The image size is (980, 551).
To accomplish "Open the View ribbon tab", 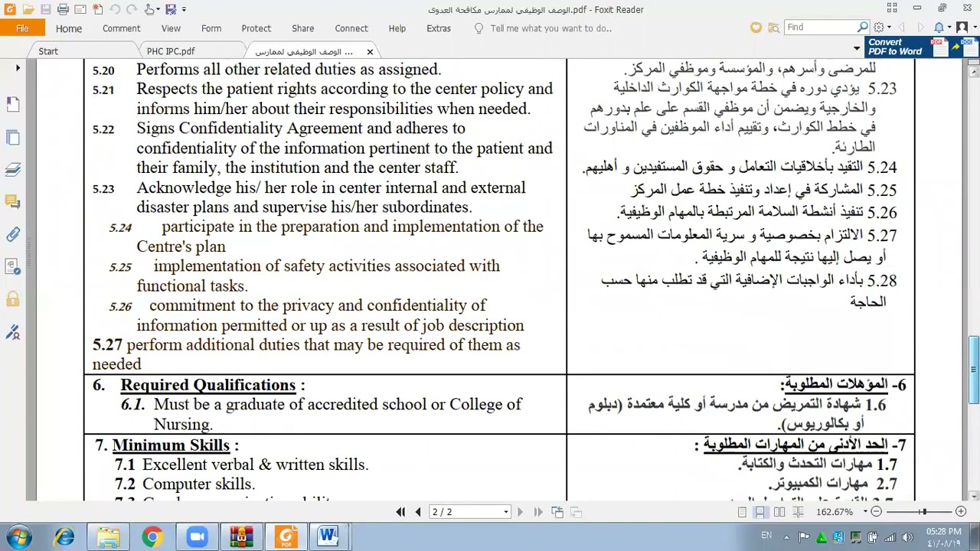I will 171,28.
